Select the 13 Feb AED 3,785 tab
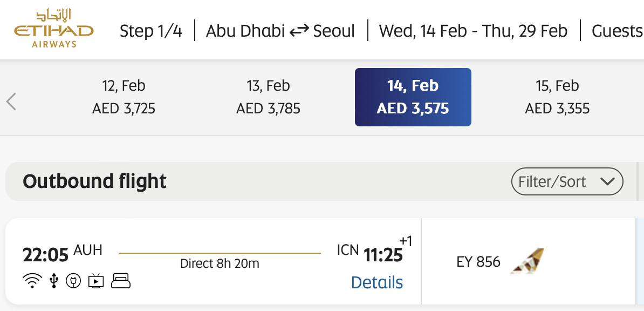This screenshot has width=644, height=311. (268, 97)
